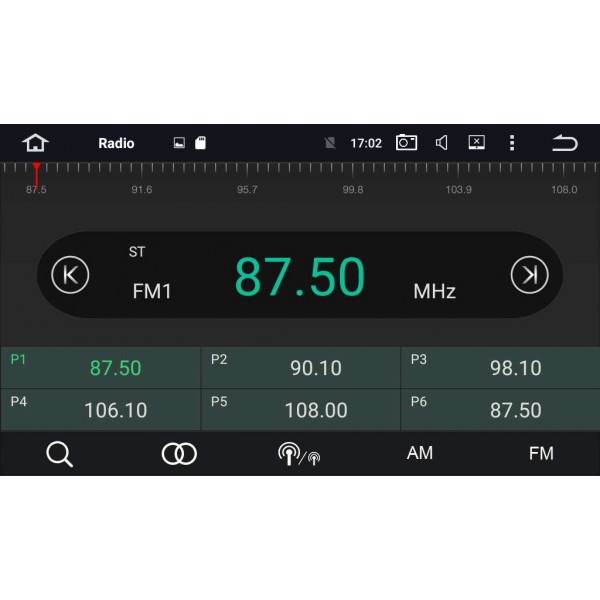The image size is (600, 600).
Task: Choose preset P3 98.10
Action: point(500,368)
